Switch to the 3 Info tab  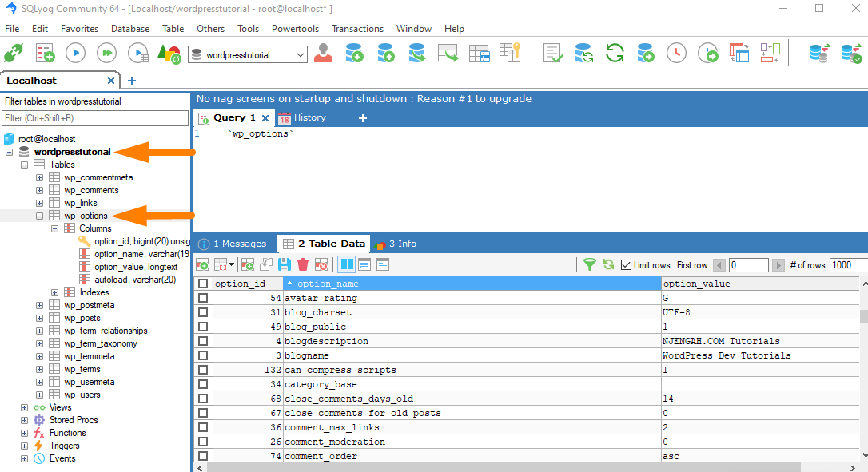(396, 244)
